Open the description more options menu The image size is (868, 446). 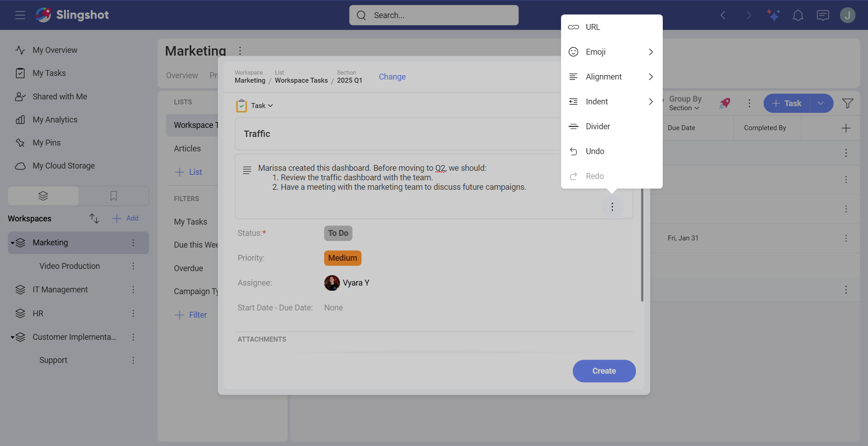(x=612, y=207)
